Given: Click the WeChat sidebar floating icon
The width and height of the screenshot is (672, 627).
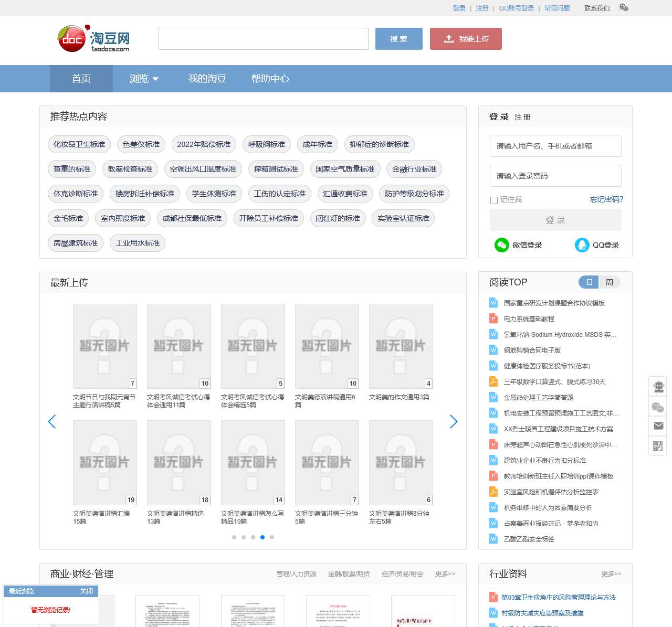Looking at the screenshot, I should click(658, 407).
